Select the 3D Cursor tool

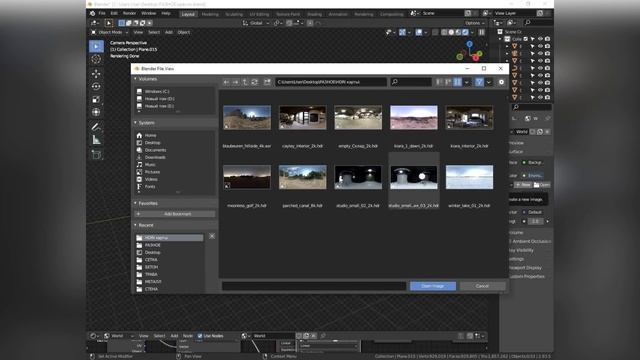tap(96, 59)
